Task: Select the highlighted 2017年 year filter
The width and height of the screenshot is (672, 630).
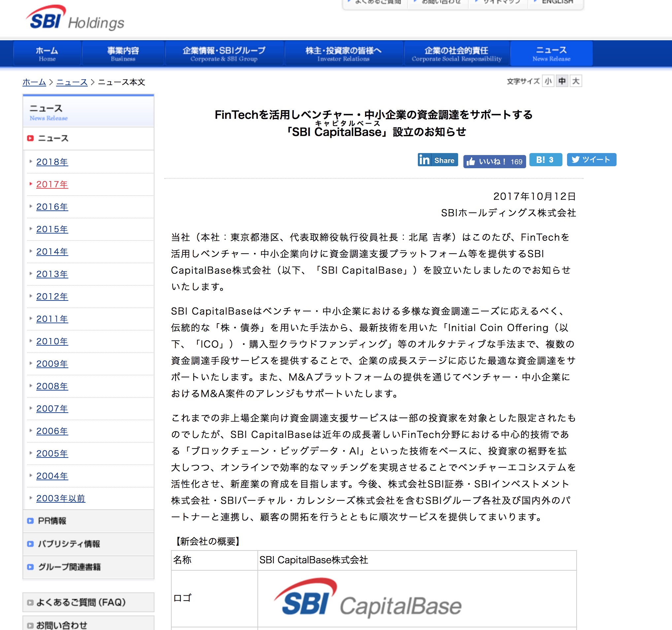Action: coord(52,184)
